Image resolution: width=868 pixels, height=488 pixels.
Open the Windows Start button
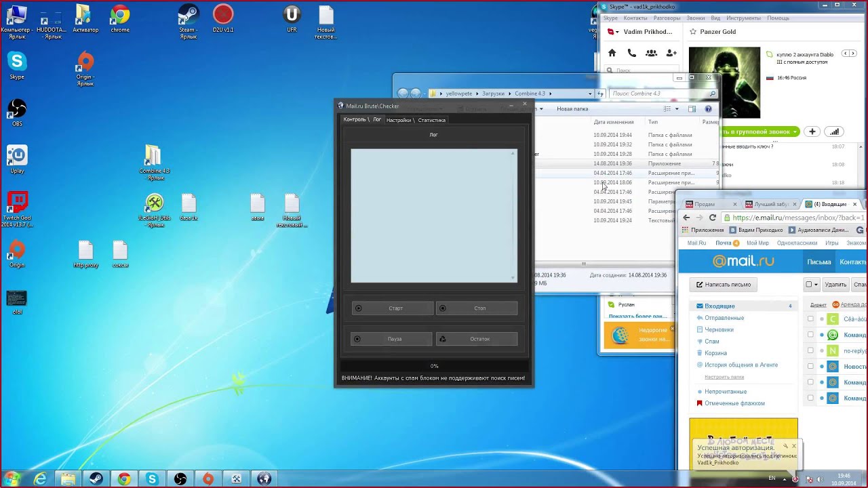(12, 479)
